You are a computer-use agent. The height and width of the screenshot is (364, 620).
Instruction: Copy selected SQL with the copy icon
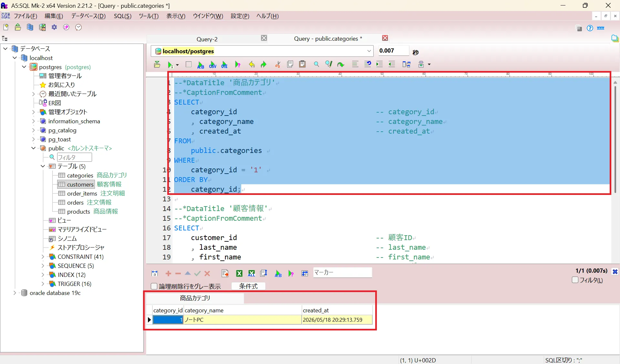click(x=290, y=64)
